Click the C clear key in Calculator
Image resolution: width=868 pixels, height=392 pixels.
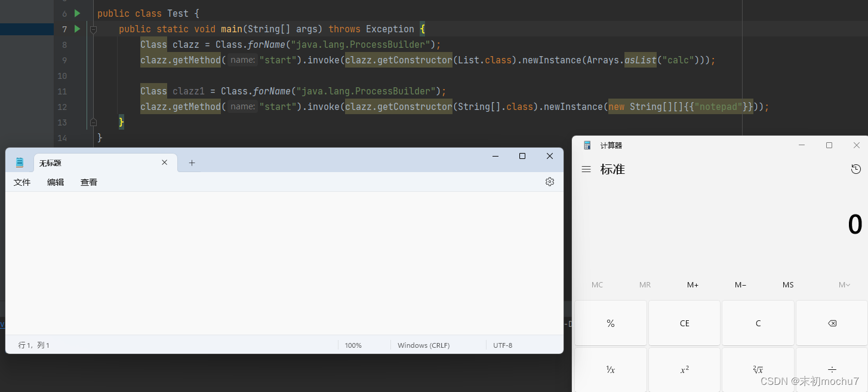(758, 323)
